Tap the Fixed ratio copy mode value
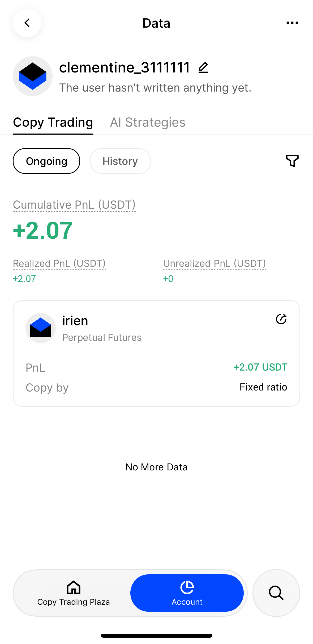 263,387
